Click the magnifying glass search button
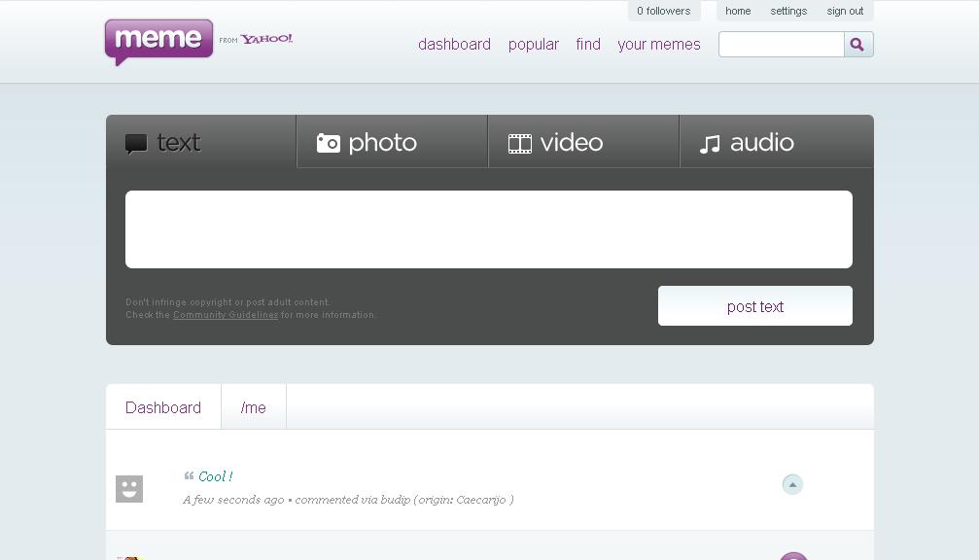The height and width of the screenshot is (560, 979). coord(857,45)
